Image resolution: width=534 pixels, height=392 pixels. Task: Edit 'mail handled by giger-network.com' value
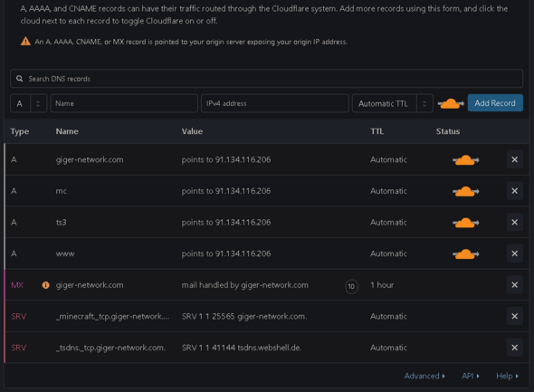245,285
